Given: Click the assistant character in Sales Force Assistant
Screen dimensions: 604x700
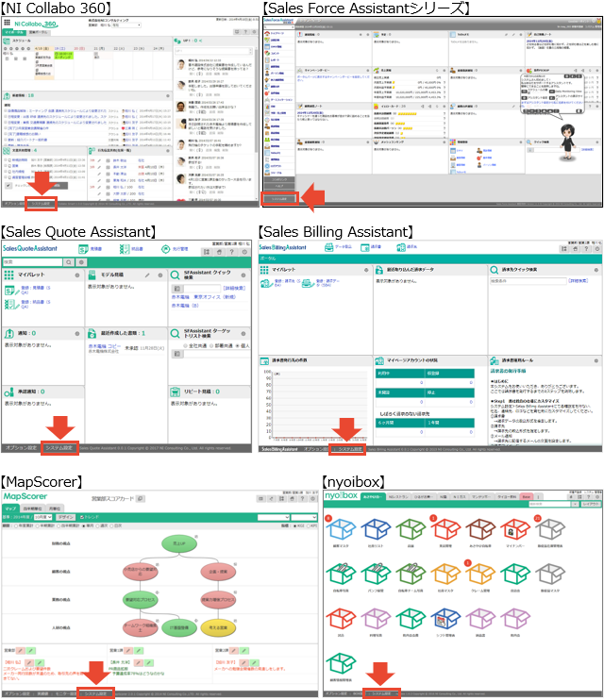Looking at the screenshot, I should pos(568,142).
